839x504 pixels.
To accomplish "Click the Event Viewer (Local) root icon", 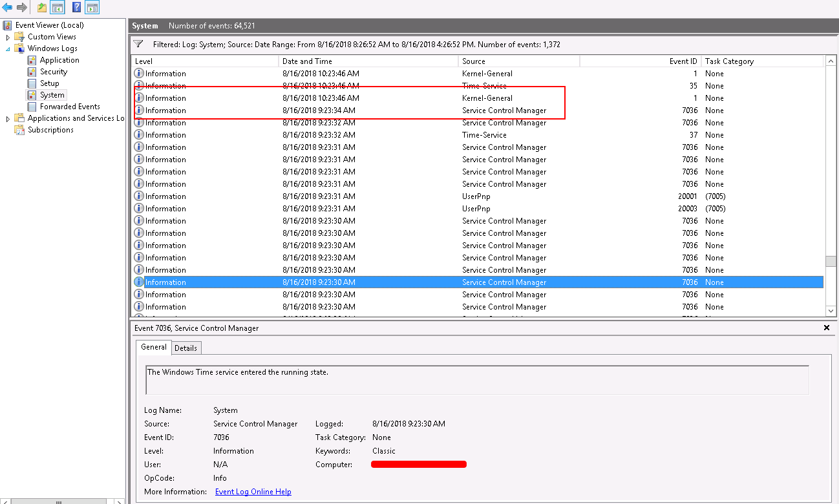I will (x=8, y=25).
